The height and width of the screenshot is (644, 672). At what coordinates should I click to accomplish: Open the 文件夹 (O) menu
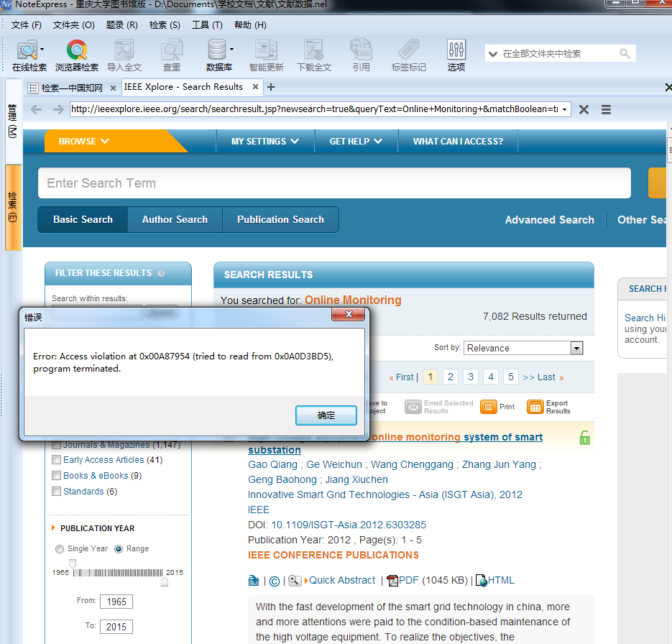coord(74,25)
